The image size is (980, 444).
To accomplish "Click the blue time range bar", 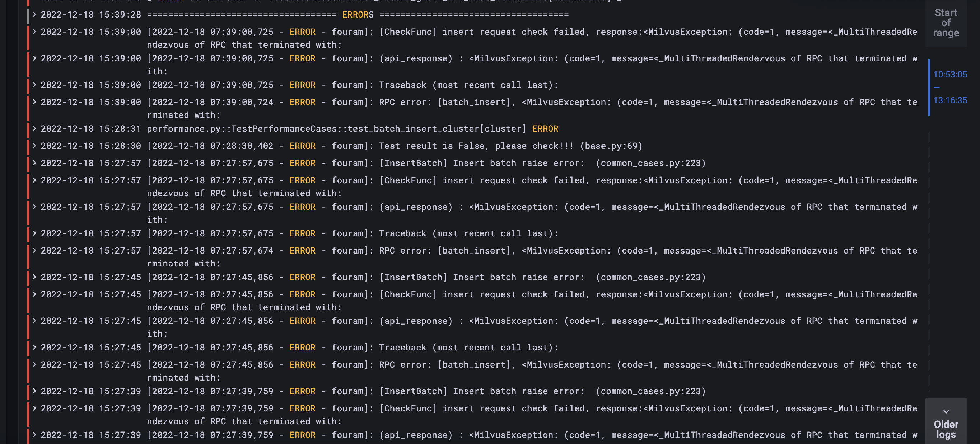I will pyautogui.click(x=929, y=88).
